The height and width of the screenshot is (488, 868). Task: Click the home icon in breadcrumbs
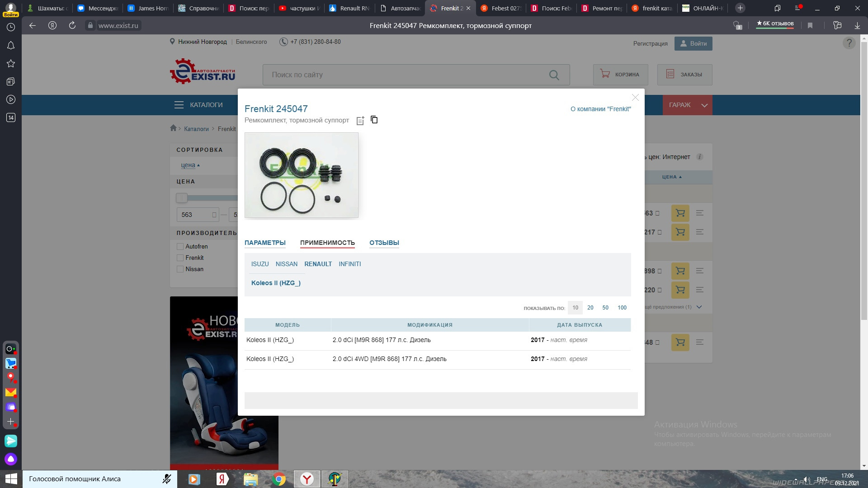173,128
